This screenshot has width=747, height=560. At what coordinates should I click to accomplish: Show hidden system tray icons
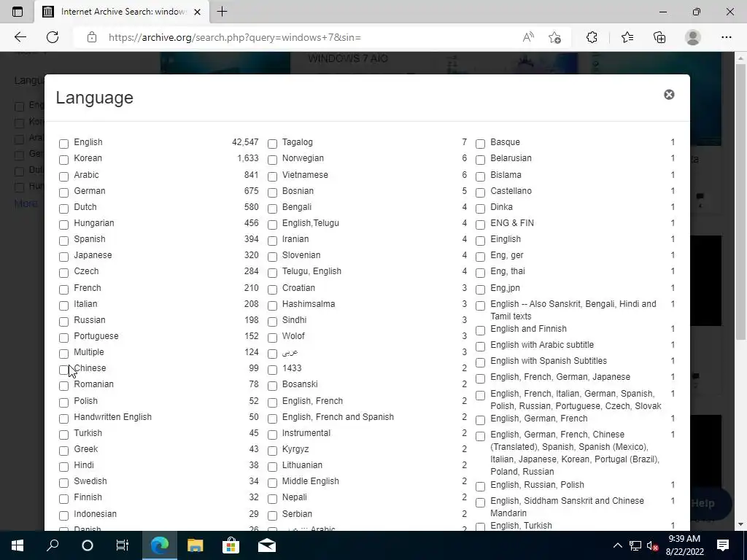[617, 545]
